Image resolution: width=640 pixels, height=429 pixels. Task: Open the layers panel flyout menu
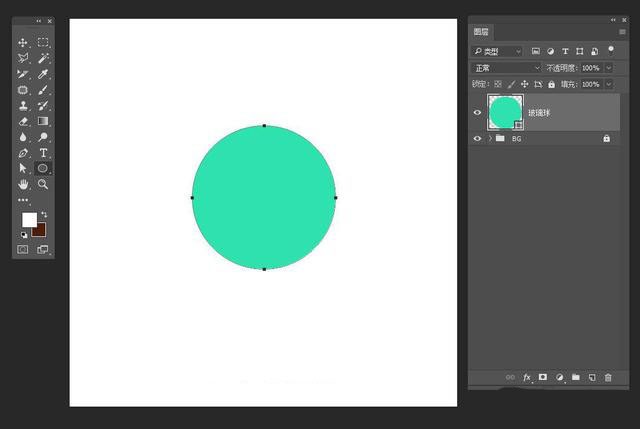622,32
